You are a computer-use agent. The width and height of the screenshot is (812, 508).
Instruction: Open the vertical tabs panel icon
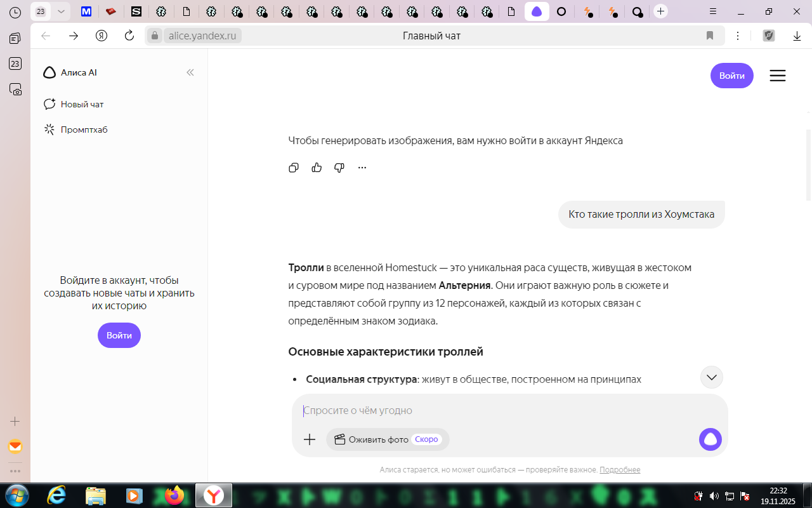15,39
